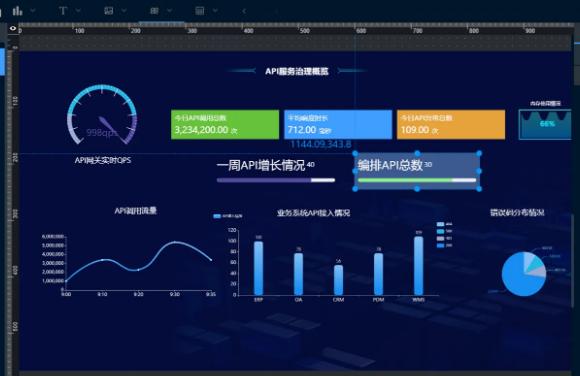Select the pie chart title at right
This screenshot has width=580, height=376.
point(517,212)
